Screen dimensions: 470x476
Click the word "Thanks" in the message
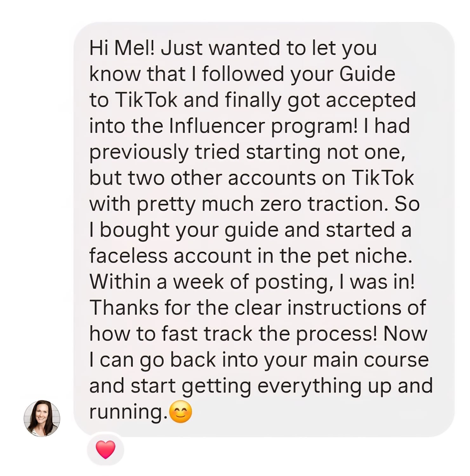[x=124, y=308]
